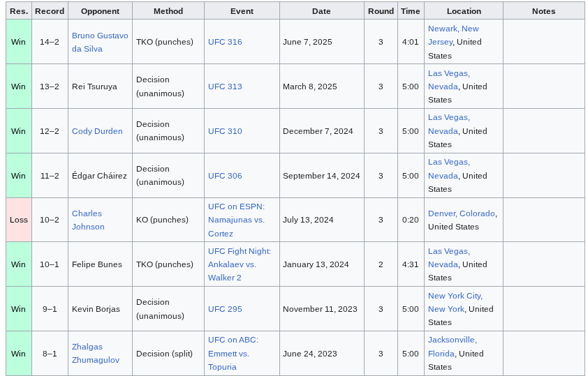Image resolution: width=588 pixels, height=376 pixels.
Task: Click the KO (punches) method cell
Action: [x=168, y=220]
